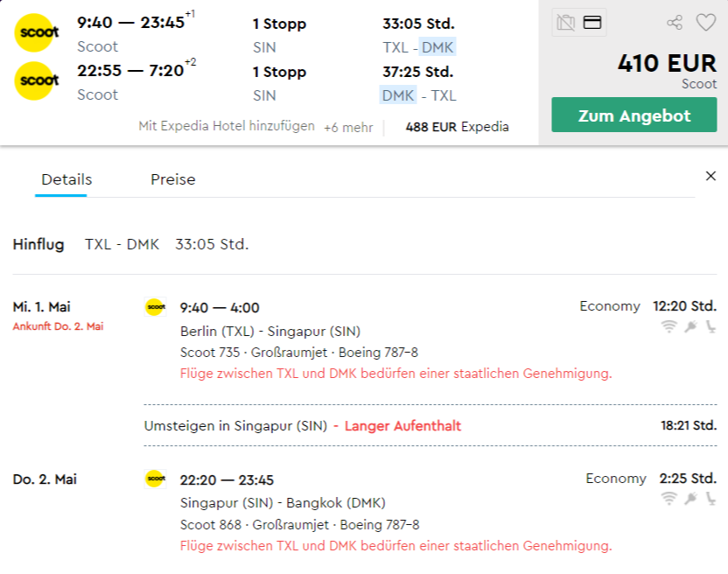The height and width of the screenshot is (574, 728).
Task: Toggle the heart icon to save this flight
Action: tap(706, 22)
